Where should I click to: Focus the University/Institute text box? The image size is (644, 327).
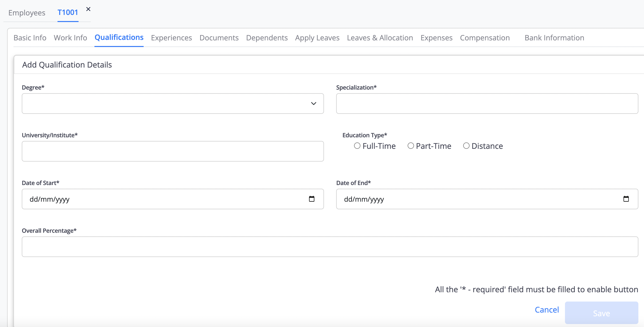[x=172, y=151]
